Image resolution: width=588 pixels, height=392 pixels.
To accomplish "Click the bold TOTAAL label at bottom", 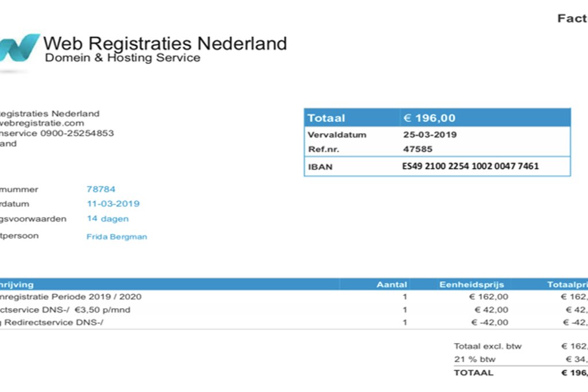I will (473, 372).
